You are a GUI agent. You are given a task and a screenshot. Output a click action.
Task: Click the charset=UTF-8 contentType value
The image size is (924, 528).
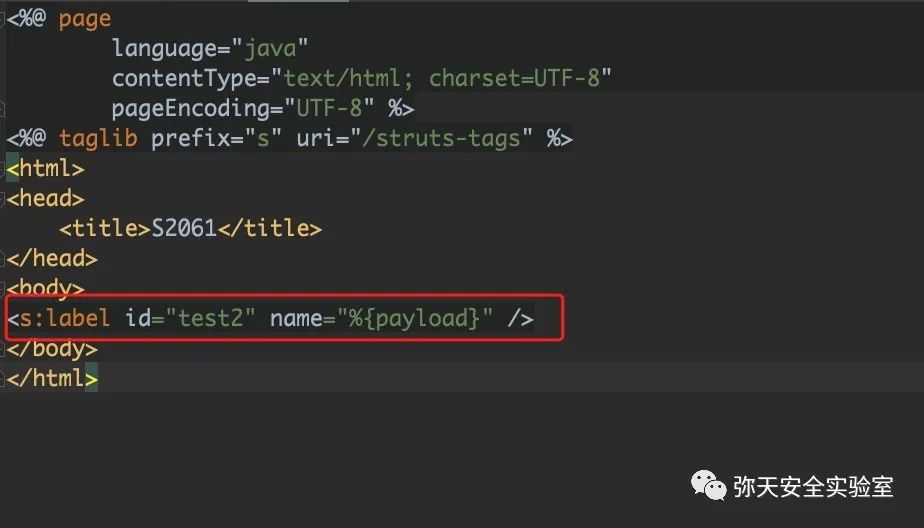click(x=514, y=78)
